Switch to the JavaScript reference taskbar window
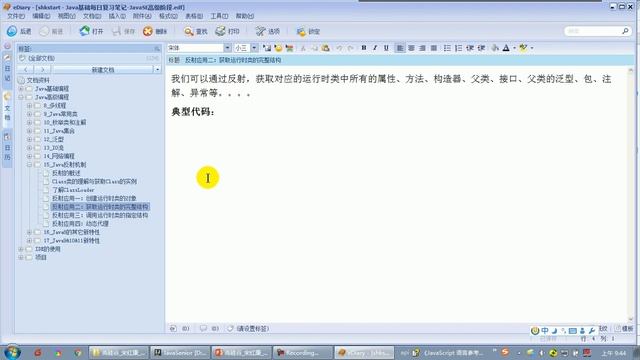Viewport: 640px width, 360px height. coord(447,353)
